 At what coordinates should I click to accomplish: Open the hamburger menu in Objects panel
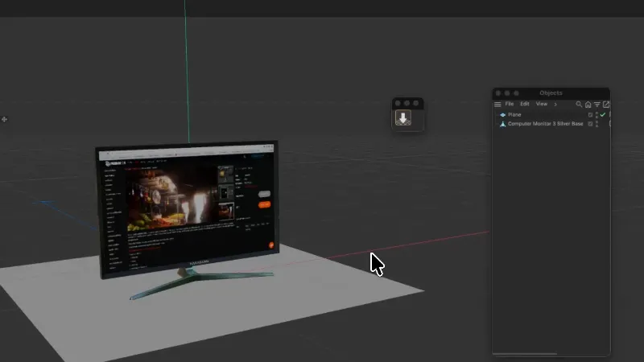[x=497, y=105]
